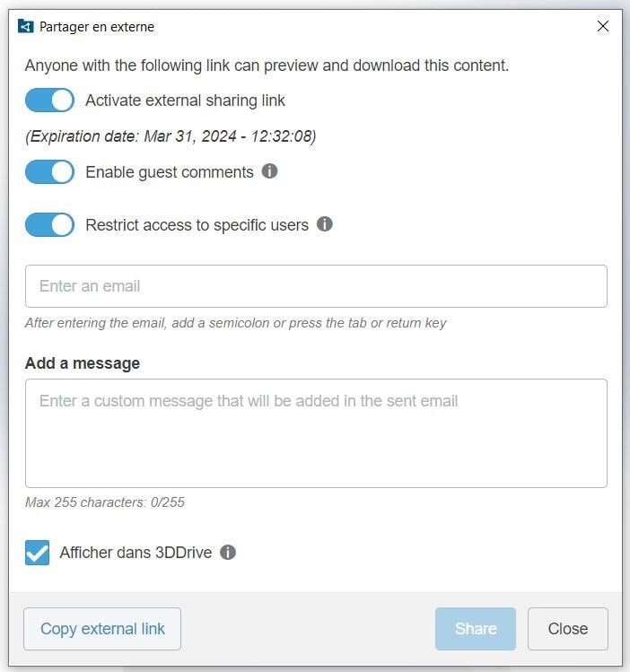The height and width of the screenshot is (672, 630).
Task: Click the 'Anyone with the following link' description
Action: coord(267,65)
